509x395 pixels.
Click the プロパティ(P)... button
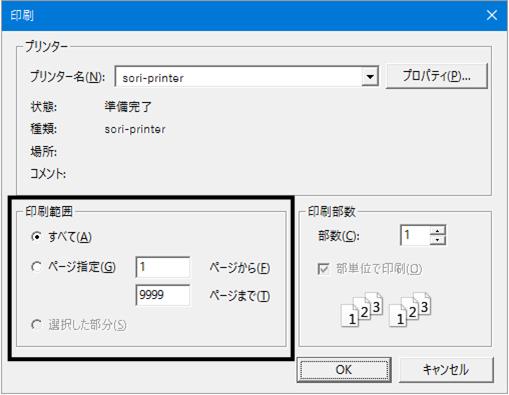436,76
